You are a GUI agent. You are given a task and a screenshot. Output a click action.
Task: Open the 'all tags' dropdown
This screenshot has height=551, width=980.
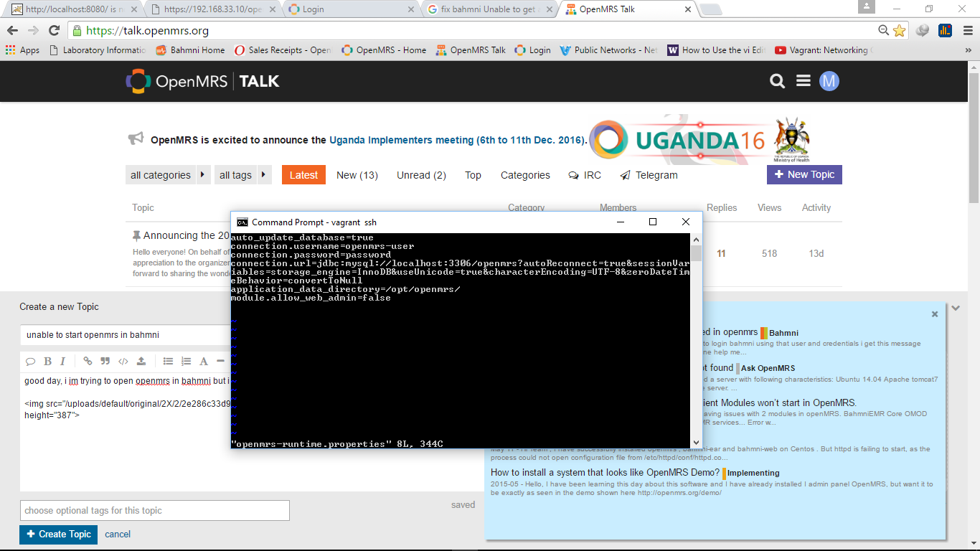coord(242,175)
